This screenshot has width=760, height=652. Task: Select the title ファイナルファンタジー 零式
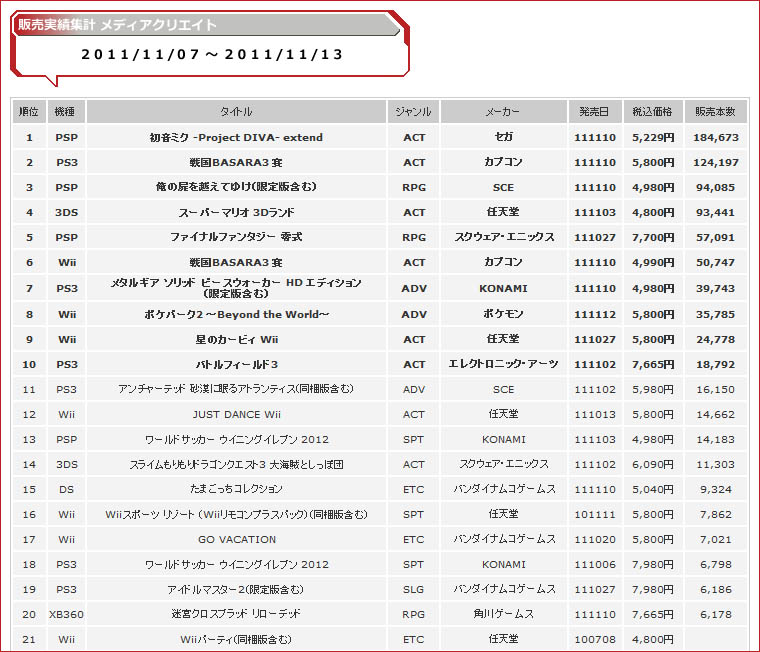click(236, 237)
